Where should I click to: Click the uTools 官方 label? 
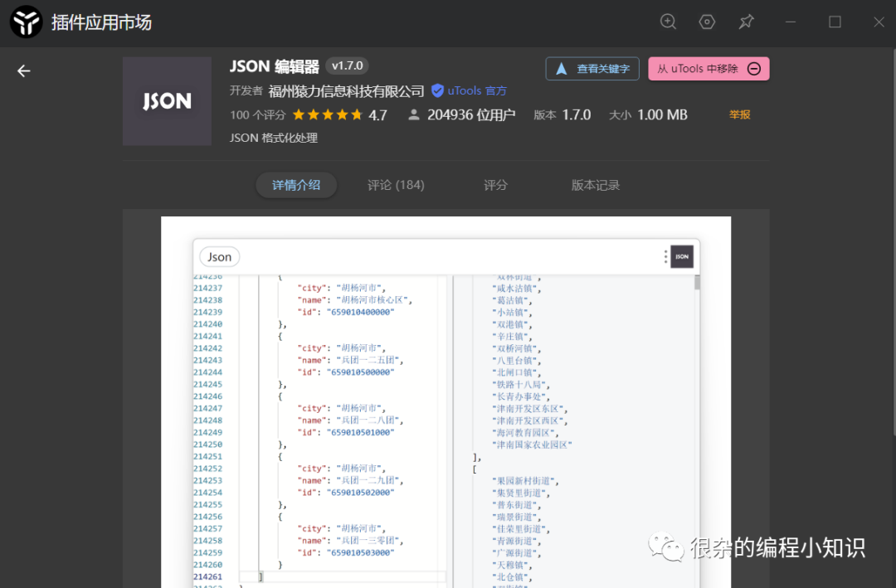pyautogui.click(x=476, y=91)
